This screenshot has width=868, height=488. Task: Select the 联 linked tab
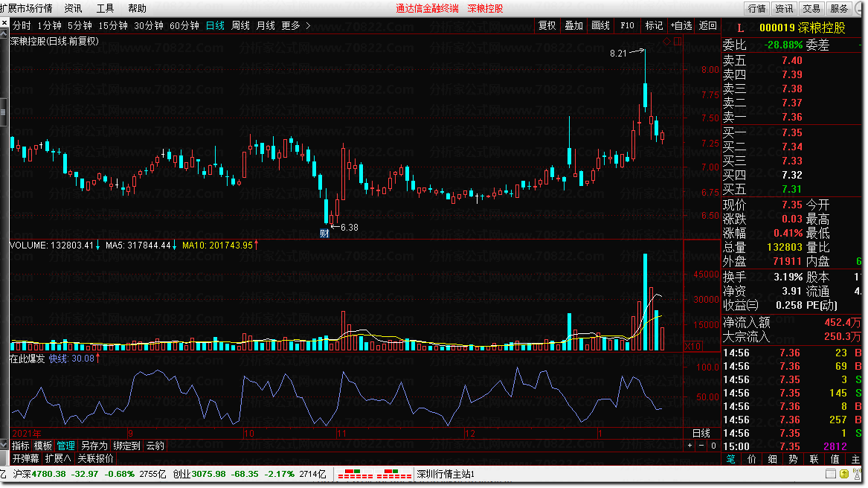[x=814, y=459]
